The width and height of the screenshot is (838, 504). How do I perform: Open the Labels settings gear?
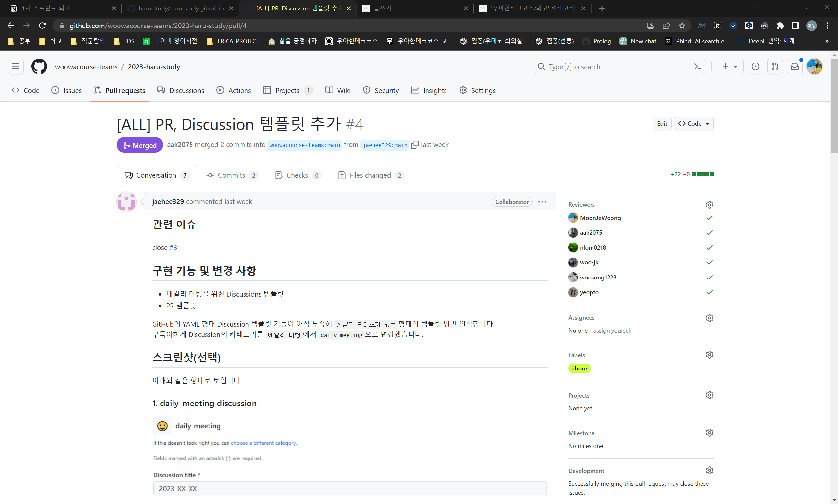coord(709,354)
